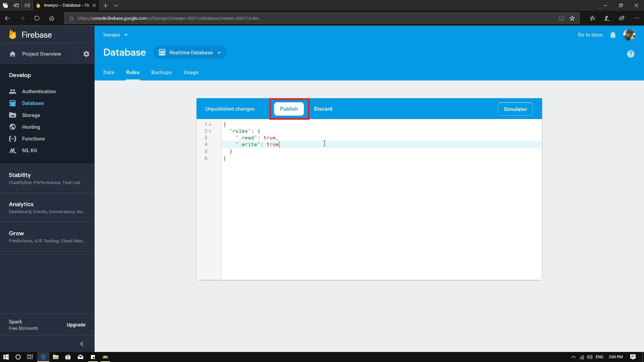Discard the unpublished changes
Screen dimensions: 644x362
tap(323, 109)
